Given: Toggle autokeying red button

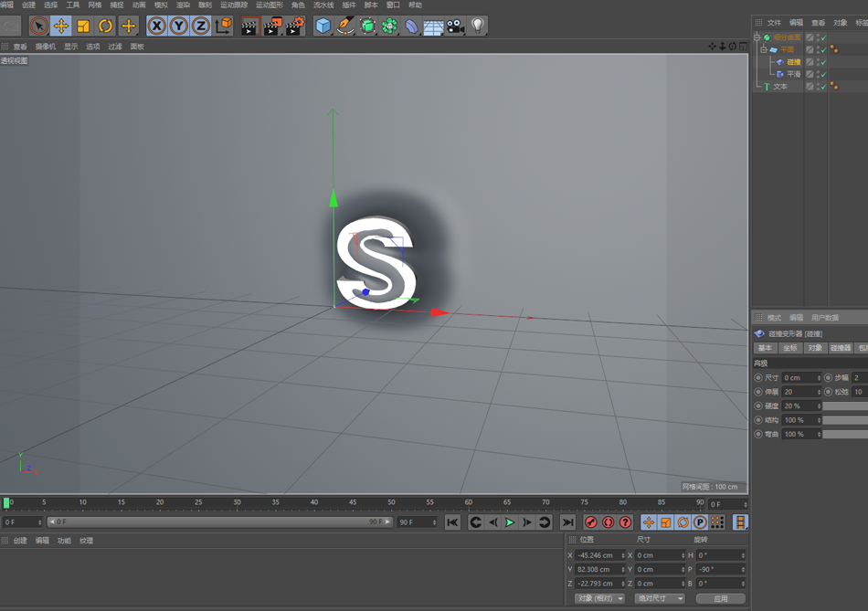Looking at the screenshot, I should [x=608, y=522].
